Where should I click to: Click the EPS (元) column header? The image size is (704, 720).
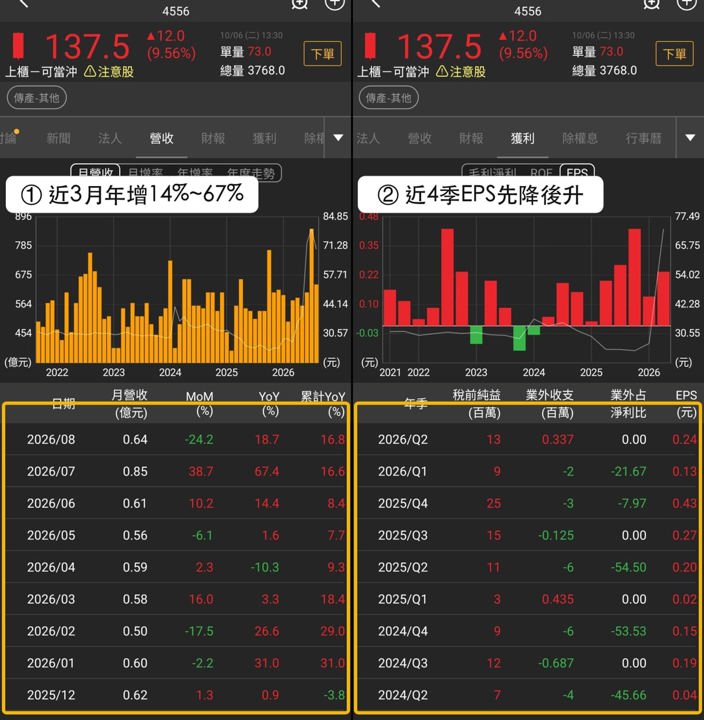[687, 404]
